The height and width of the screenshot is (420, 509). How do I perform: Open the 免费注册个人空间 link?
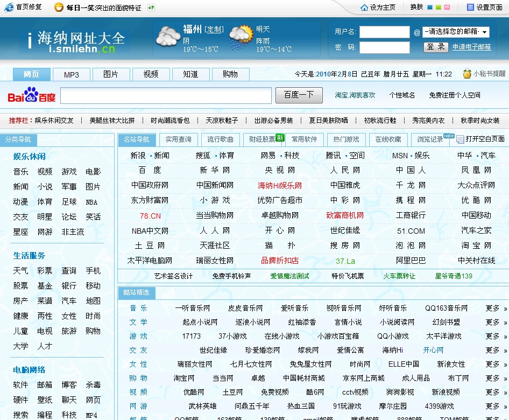click(455, 95)
